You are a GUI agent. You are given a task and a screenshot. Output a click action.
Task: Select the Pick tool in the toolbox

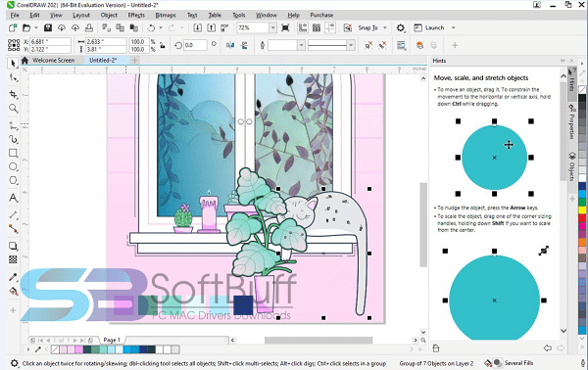tap(13, 64)
